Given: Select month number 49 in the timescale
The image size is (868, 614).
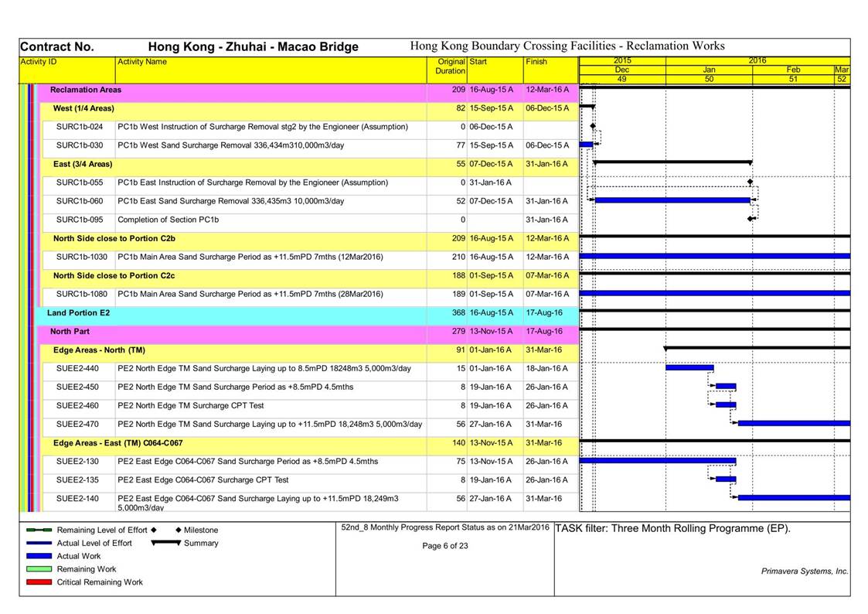Looking at the screenshot, I should point(622,79).
